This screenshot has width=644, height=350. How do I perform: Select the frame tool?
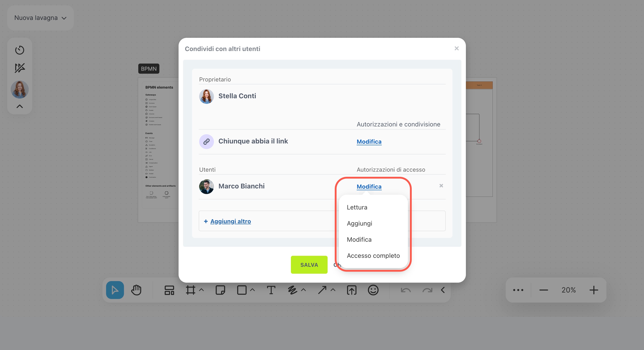[190, 290]
